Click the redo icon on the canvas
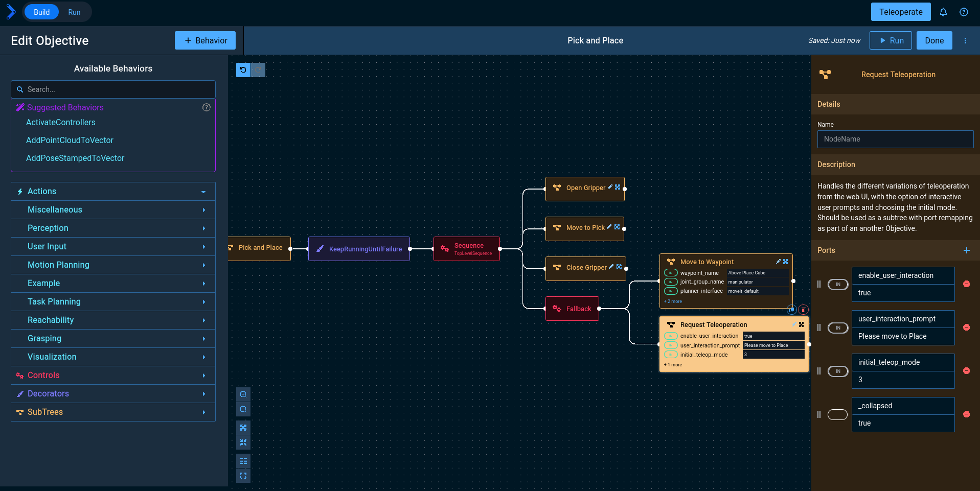The width and height of the screenshot is (980, 491). [x=258, y=70]
